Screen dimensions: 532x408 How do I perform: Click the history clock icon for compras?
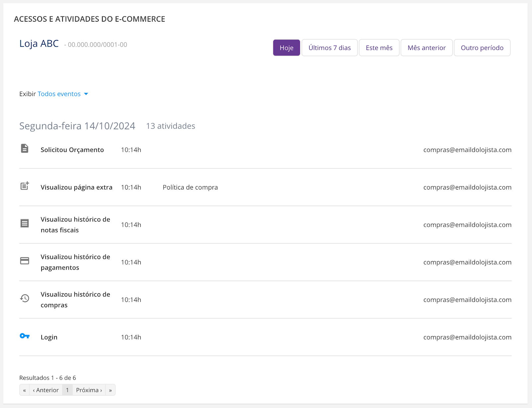pyautogui.click(x=25, y=298)
